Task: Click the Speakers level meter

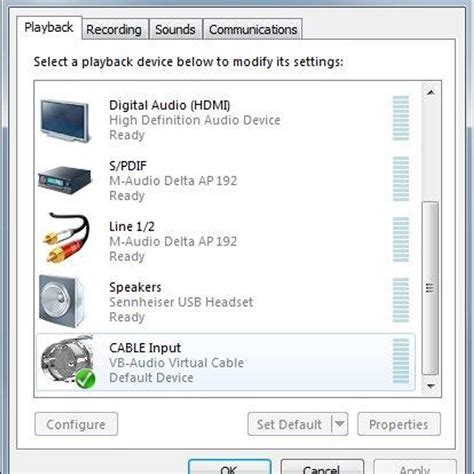Action: click(401, 300)
